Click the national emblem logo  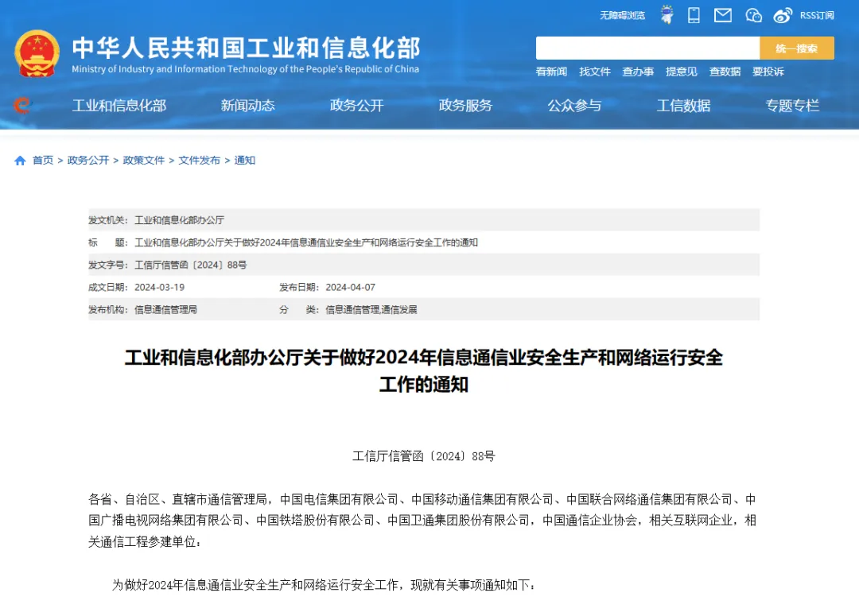click(37, 53)
